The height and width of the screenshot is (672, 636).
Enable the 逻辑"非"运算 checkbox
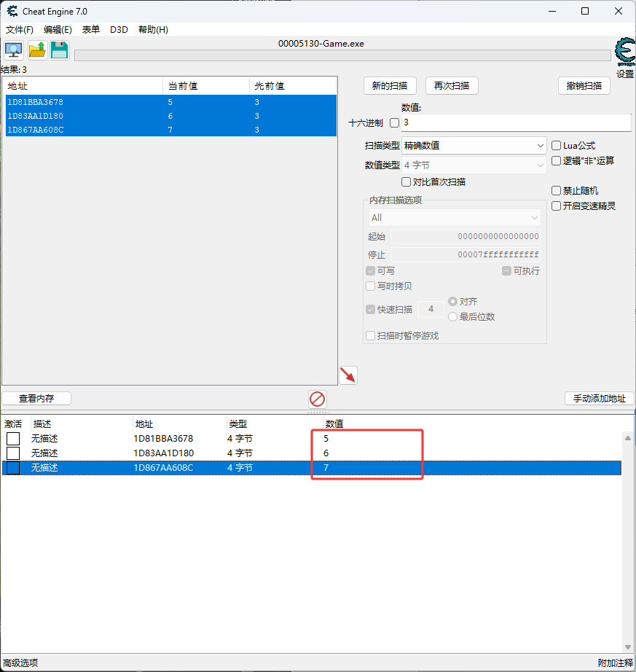coord(556,161)
